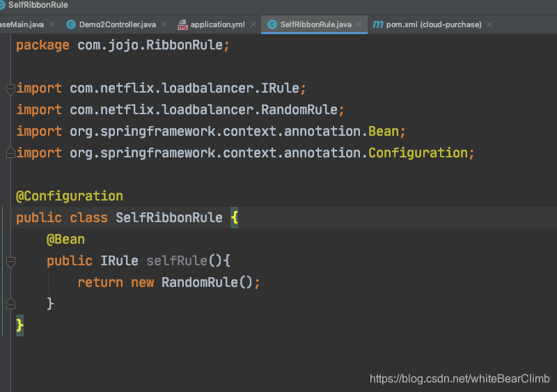This screenshot has height=392, width=557.
Task: Click the selfRule method name
Action: tap(177, 261)
